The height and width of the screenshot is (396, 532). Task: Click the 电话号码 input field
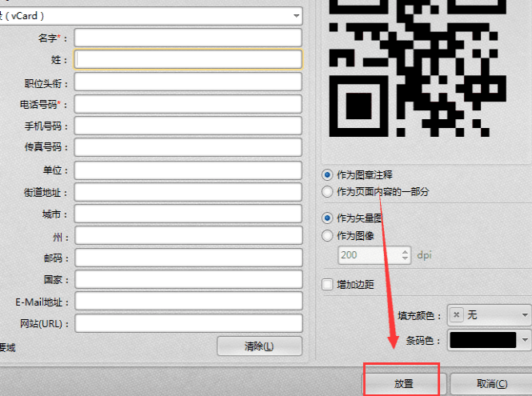click(x=188, y=104)
